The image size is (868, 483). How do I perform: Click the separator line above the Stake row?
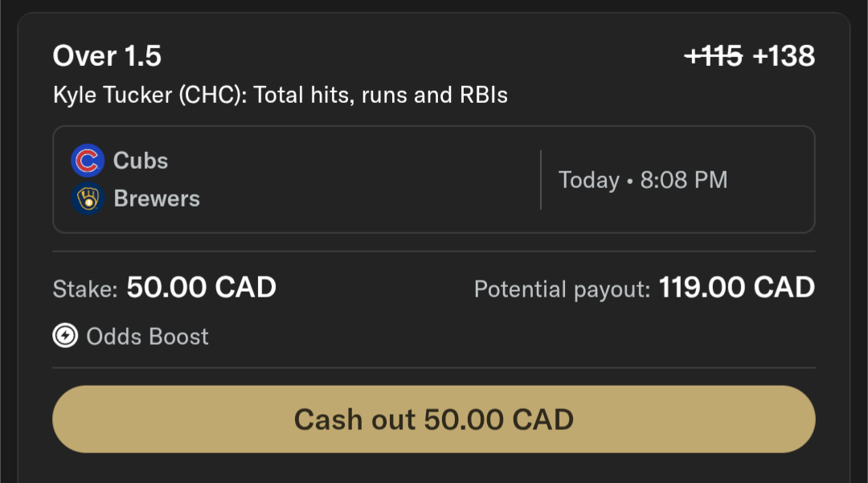[434, 252]
